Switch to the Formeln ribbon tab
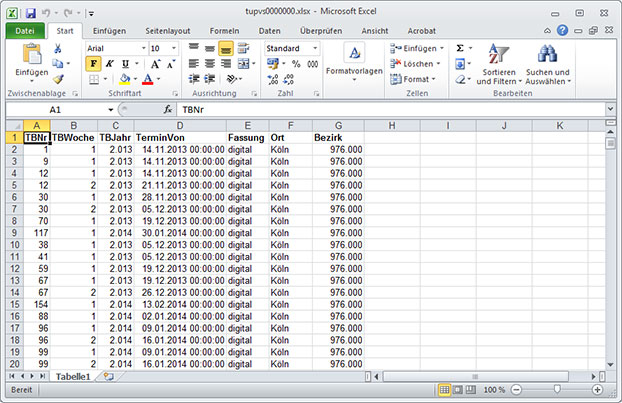622x403 pixels. 224,31
